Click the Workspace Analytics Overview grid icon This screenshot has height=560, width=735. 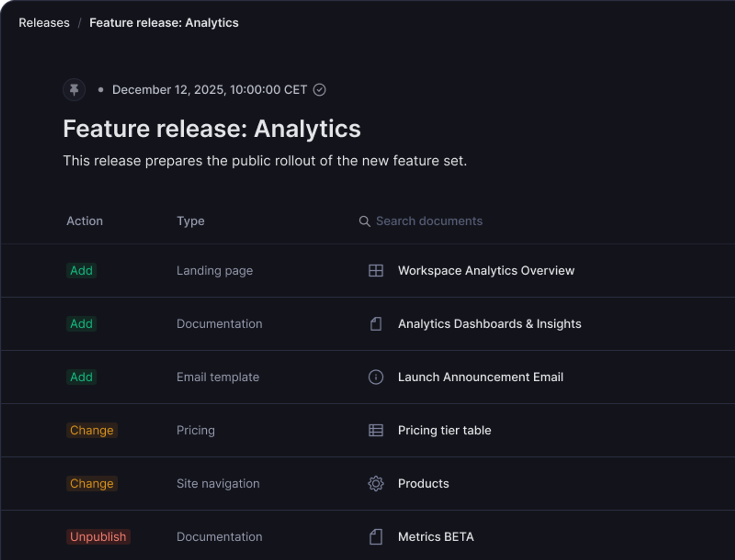376,270
